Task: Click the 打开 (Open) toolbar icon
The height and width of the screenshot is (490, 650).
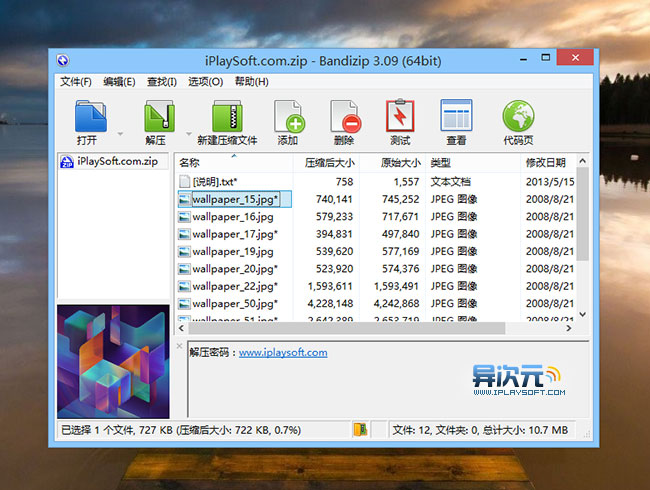Action: point(91,116)
